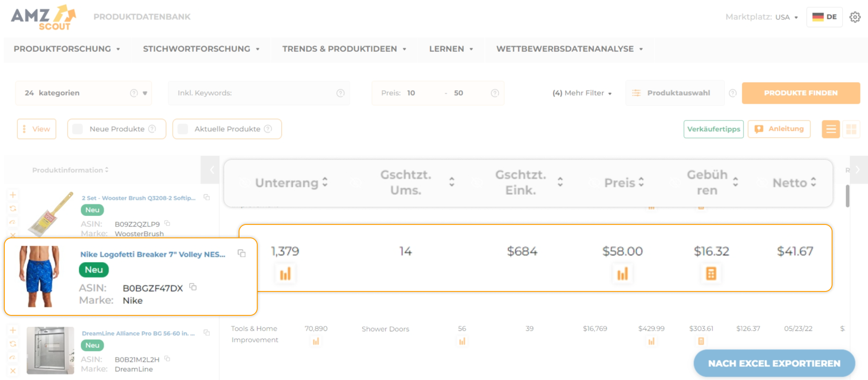Open rank history chart under 1,379
The width and height of the screenshot is (868, 380).
286,274
